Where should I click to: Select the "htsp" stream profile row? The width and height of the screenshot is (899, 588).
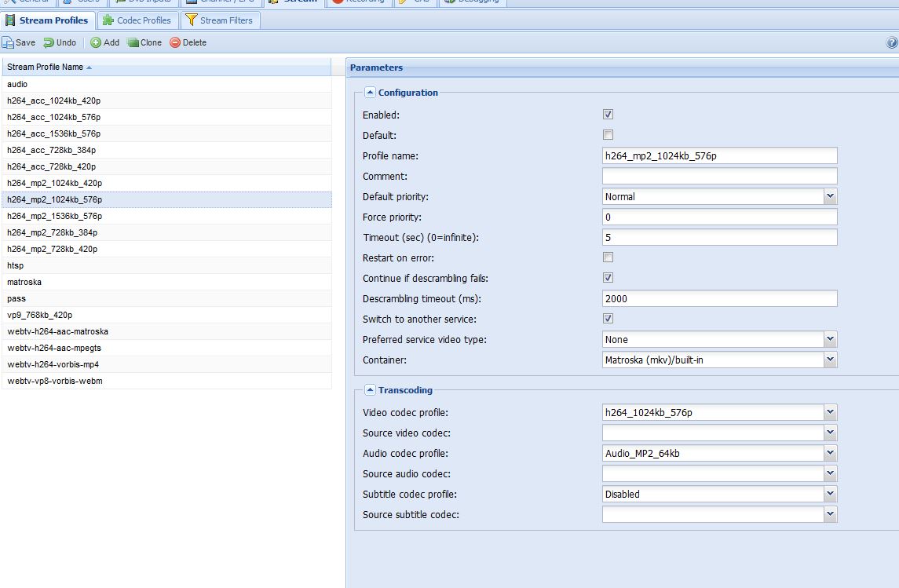(166, 266)
